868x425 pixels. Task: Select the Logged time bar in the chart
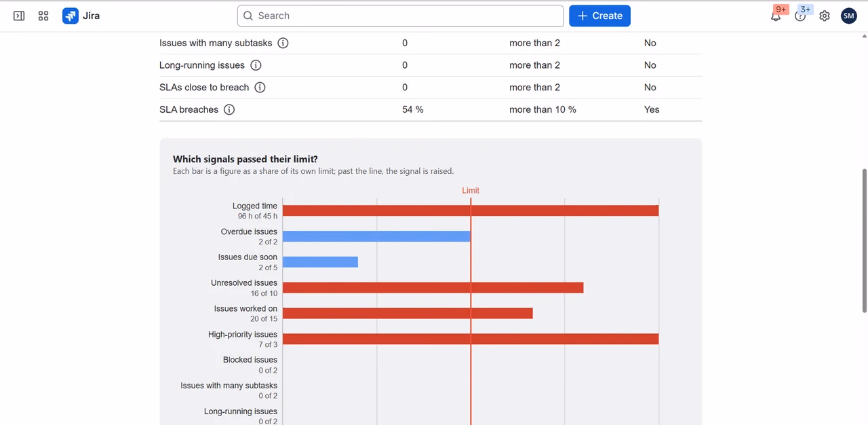point(471,210)
